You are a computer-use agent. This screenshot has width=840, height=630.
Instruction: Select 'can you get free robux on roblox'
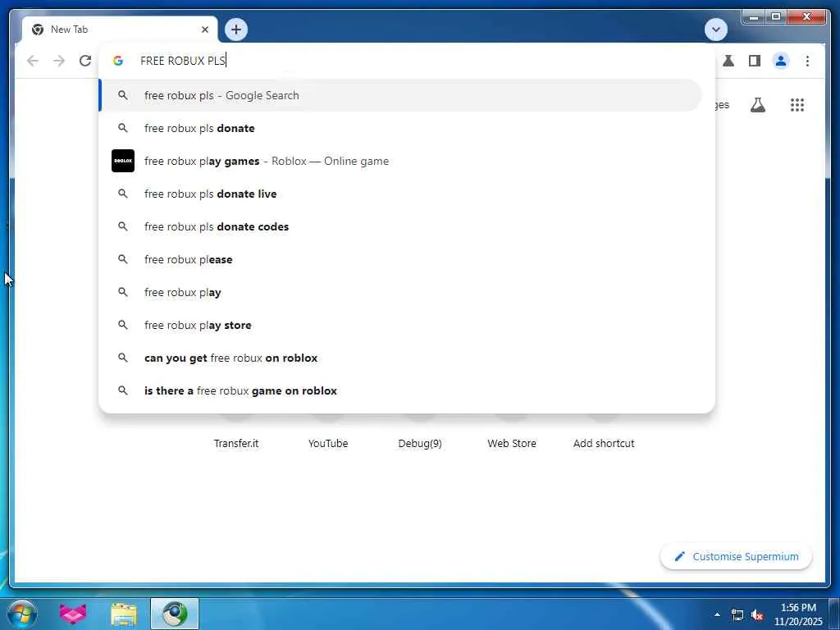pos(400,358)
